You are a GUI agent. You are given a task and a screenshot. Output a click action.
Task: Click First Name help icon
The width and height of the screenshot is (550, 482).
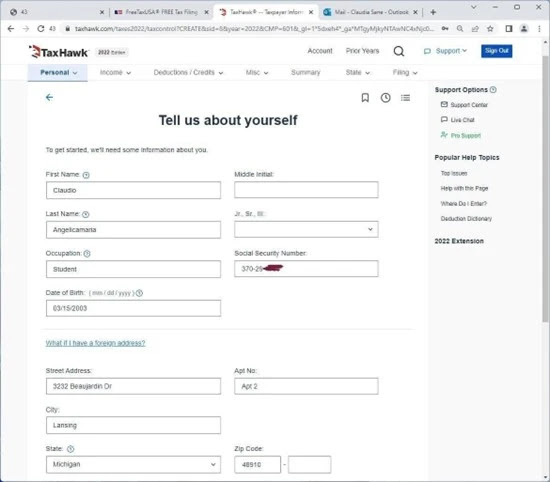(x=86, y=175)
